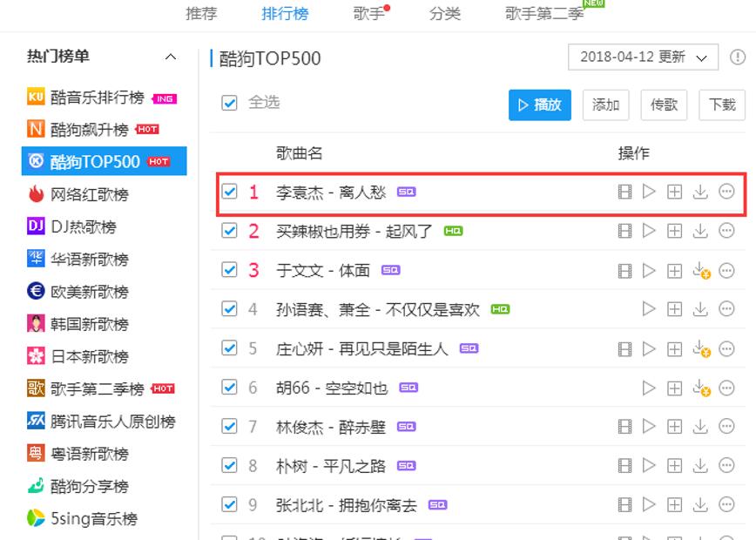This screenshot has width=756, height=540.
Task: Click the 下载 button
Action: tap(722, 105)
